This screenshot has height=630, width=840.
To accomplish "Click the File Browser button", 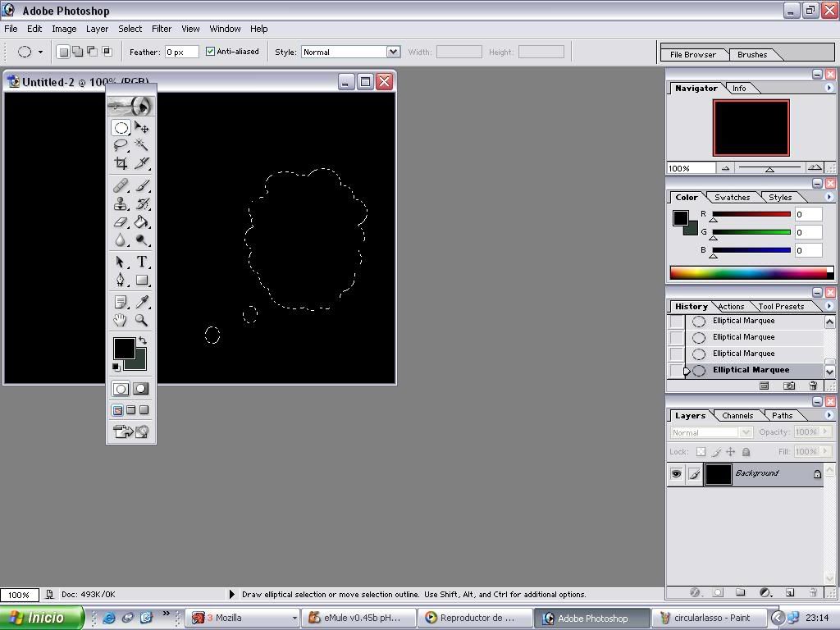I will pyautogui.click(x=693, y=55).
